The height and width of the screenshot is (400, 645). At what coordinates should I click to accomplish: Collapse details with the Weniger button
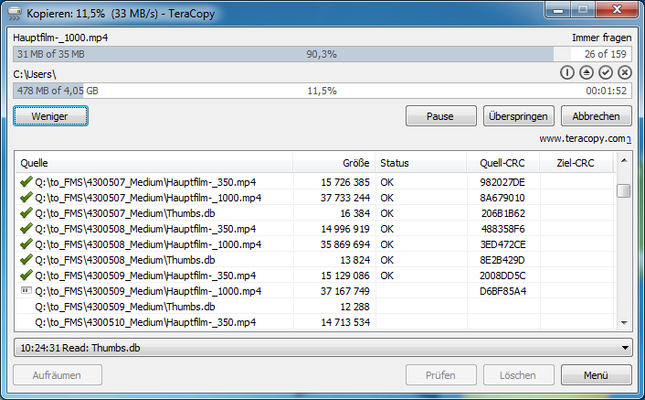(x=50, y=116)
